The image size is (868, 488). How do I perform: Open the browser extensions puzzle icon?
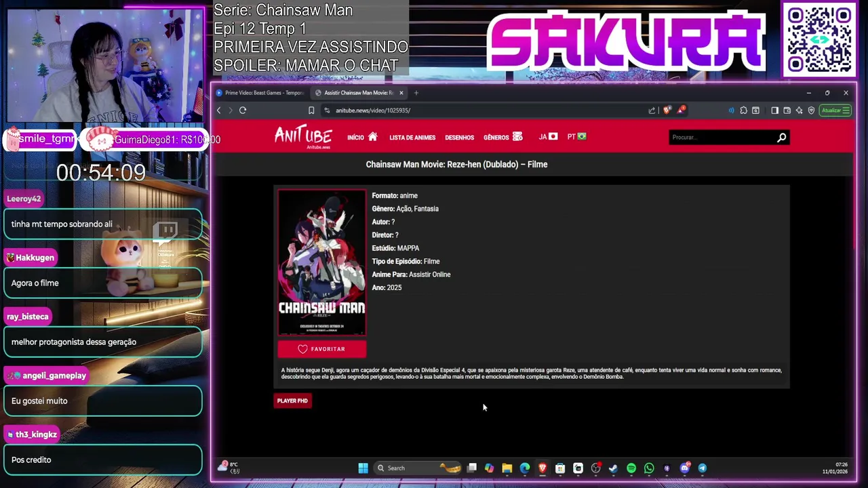click(744, 110)
